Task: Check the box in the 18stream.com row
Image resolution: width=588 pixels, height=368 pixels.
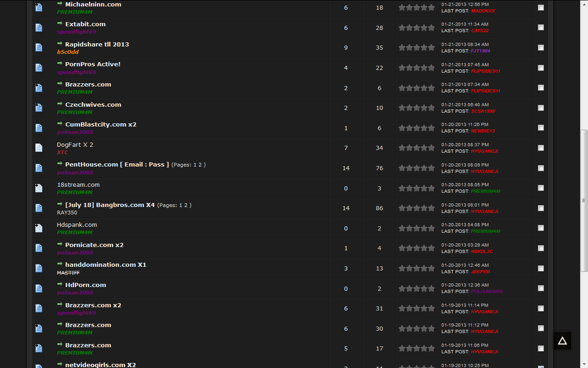Action: pyautogui.click(x=541, y=188)
